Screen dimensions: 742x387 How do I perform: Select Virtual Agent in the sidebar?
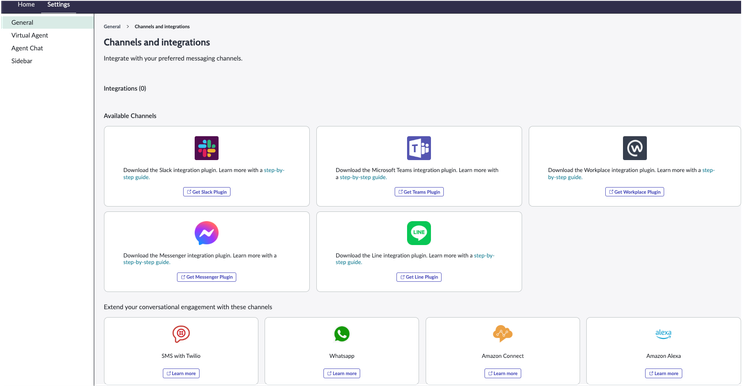point(30,35)
